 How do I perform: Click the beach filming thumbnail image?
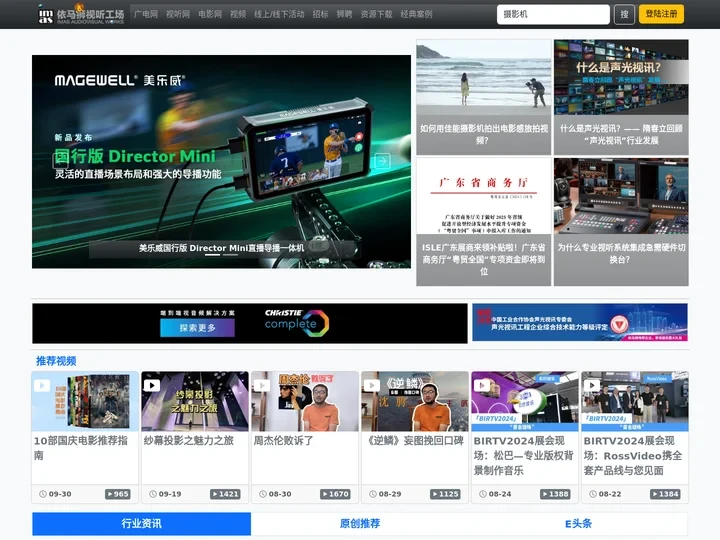pos(484,77)
